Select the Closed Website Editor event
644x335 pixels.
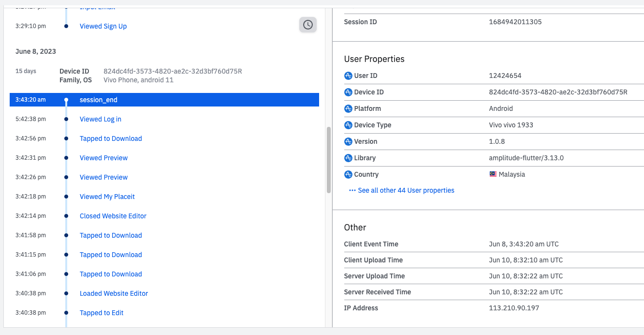(x=113, y=216)
